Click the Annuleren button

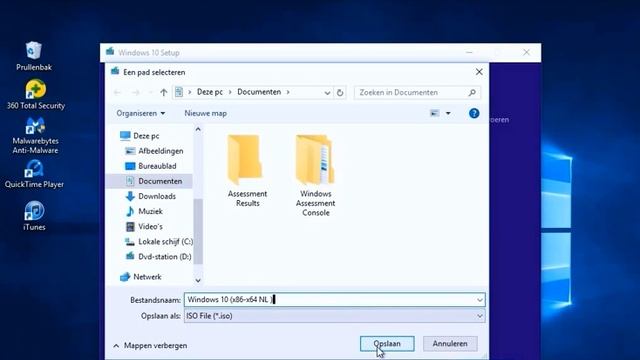tap(450, 344)
